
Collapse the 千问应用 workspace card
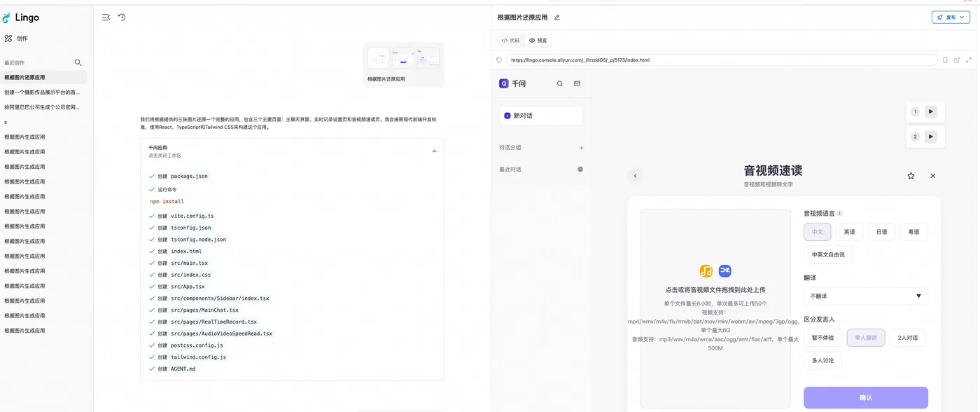434,151
